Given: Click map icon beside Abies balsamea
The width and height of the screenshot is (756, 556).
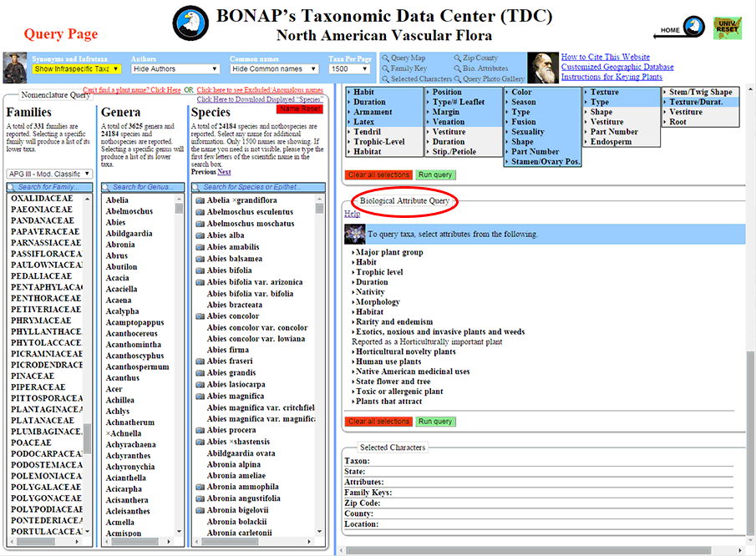Looking at the screenshot, I should click(x=200, y=259).
